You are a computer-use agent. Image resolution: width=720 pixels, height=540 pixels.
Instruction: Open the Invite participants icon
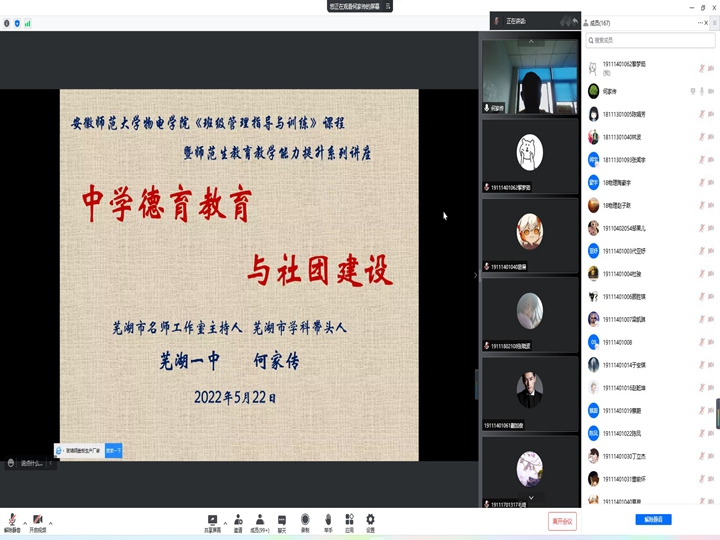click(x=238, y=521)
